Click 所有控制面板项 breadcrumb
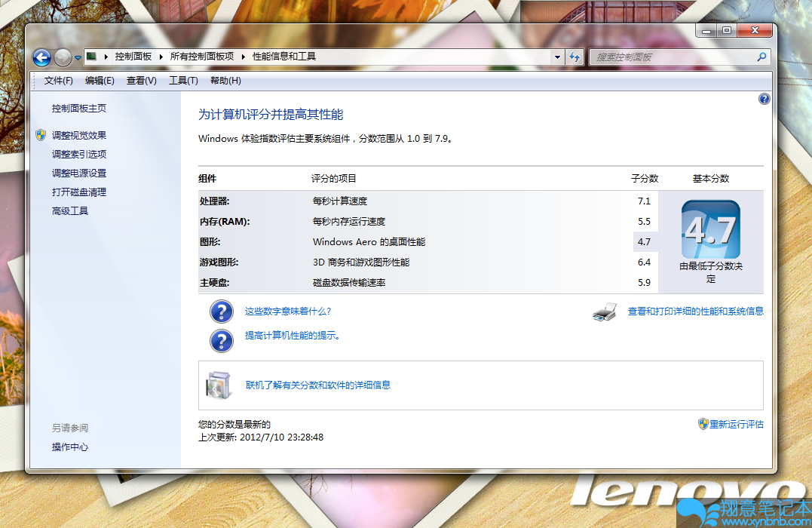Viewport: 812px width, 528px height. pos(202,57)
